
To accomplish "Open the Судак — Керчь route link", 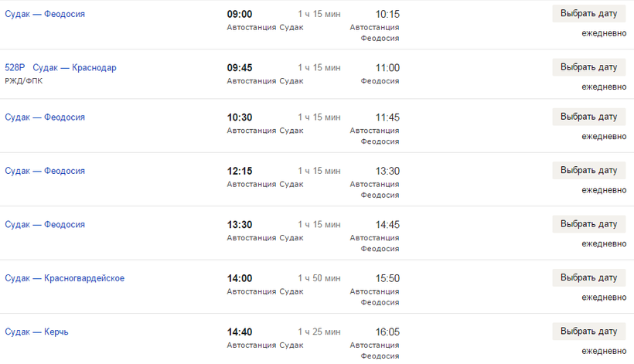I will 36,332.
